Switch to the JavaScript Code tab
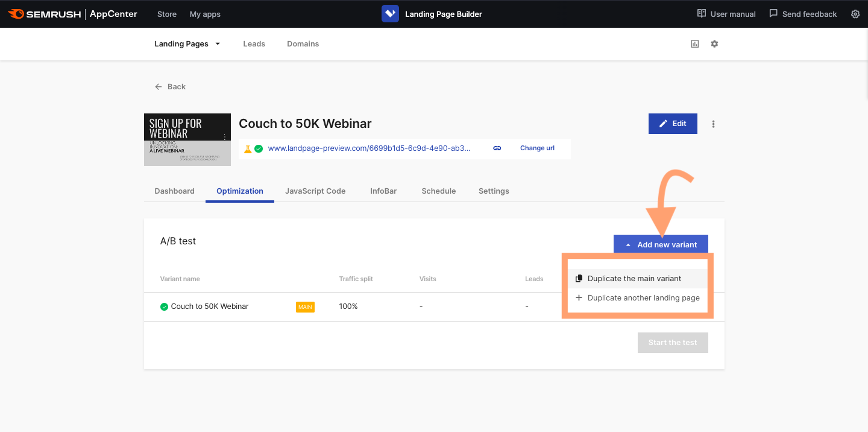This screenshot has width=868, height=432. pos(315,191)
